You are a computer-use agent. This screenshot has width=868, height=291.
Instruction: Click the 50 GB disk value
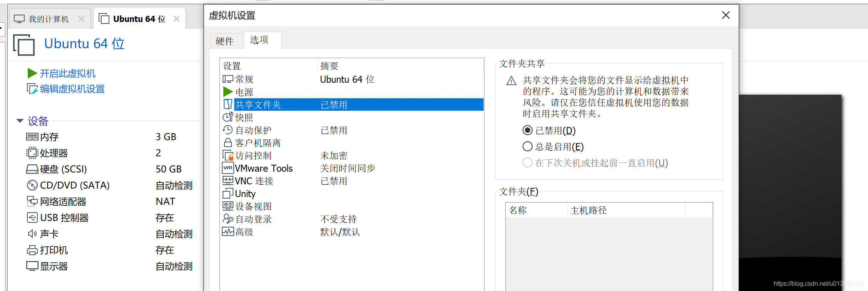pyautogui.click(x=169, y=169)
